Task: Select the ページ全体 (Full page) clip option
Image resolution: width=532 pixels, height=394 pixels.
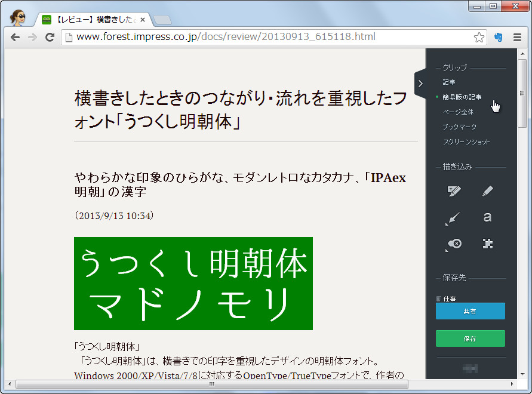Action: tap(455, 112)
